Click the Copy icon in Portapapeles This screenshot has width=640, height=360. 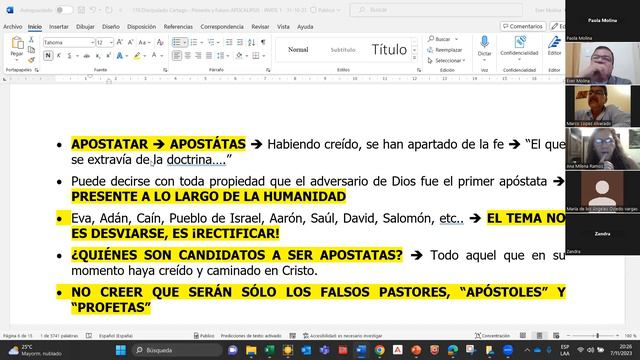(x=31, y=50)
